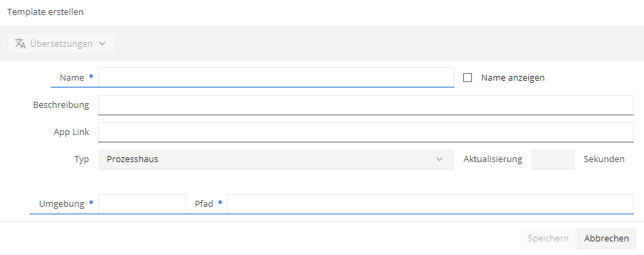The width and height of the screenshot is (644, 255).
Task: Cancel with the Abbrechen button
Action: tap(607, 239)
